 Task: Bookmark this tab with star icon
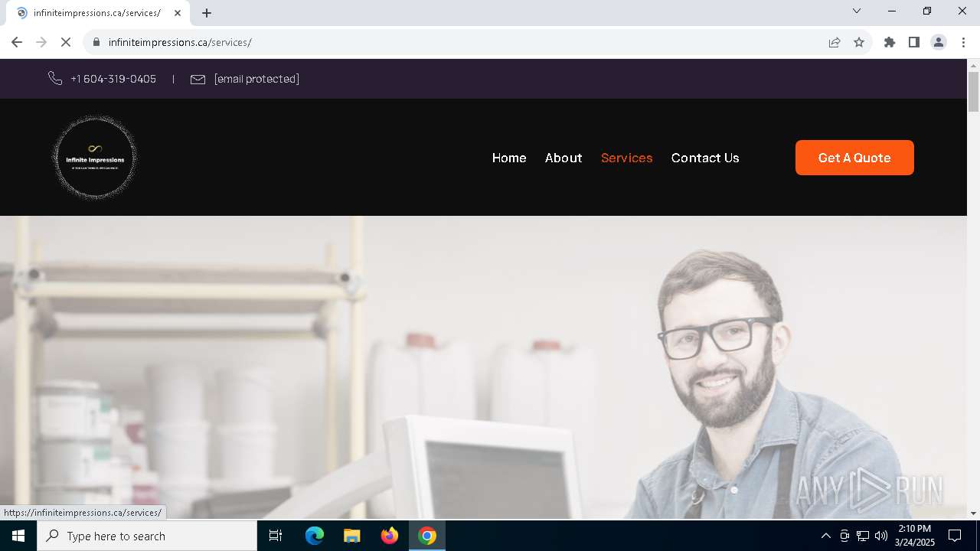(859, 42)
